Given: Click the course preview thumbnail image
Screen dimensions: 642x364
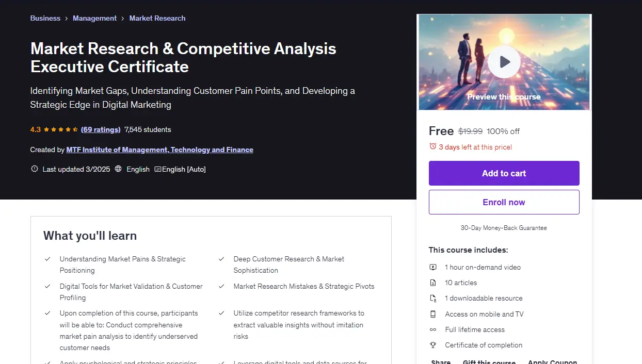Looking at the screenshot, I should point(504,62).
